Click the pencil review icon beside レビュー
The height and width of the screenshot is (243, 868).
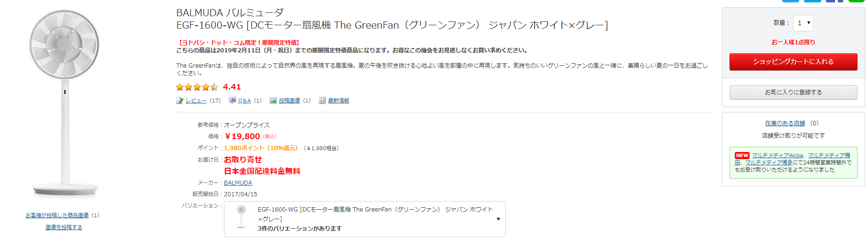(x=180, y=101)
